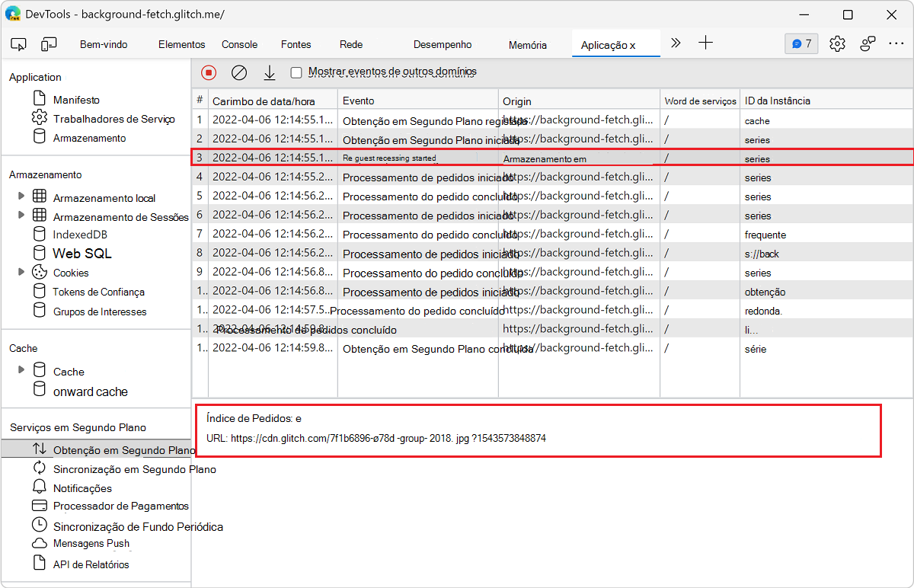This screenshot has width=914, height=588.
Task: Switch to the Bem-vindo tab
Action: click(x=104, y=44)
